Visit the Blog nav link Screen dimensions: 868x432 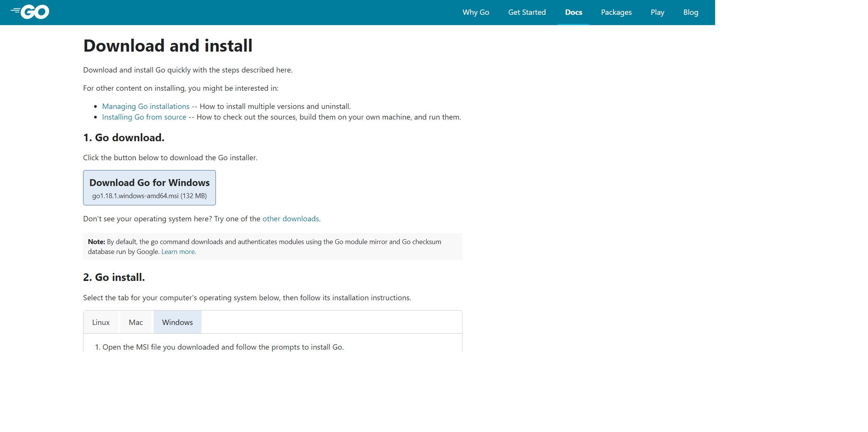691,12
